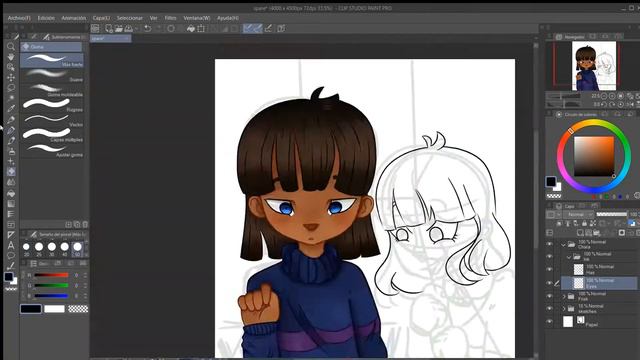Hide the Papel layer
The width and height of the screenshot is (640, 360).
click(x=549, y=322)
